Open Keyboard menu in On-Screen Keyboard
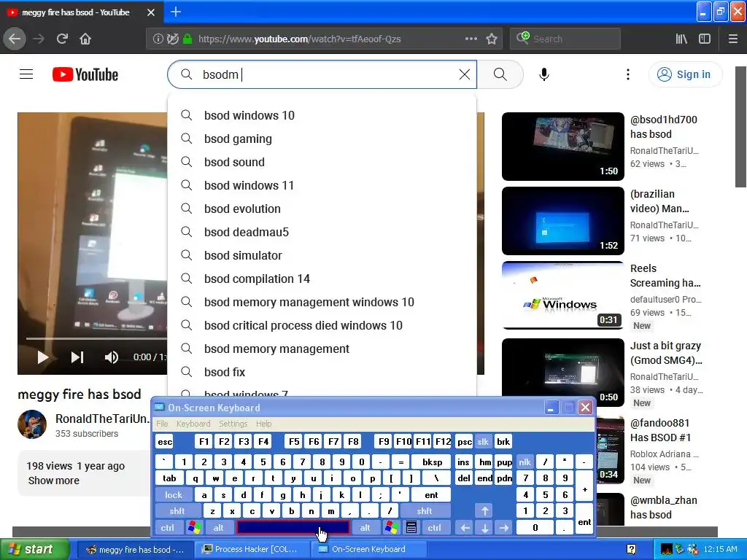The height and width of the screenshot is (560, 747). (193, 424)
